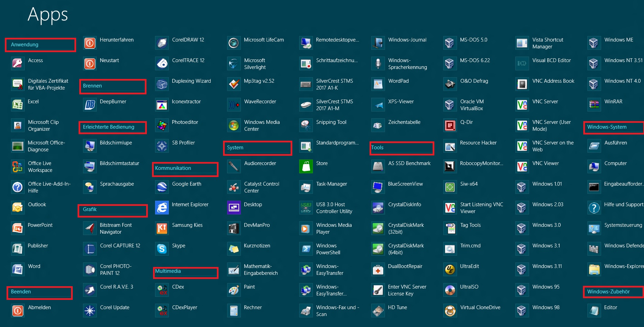Open the Skype icon

pos(162,249)
